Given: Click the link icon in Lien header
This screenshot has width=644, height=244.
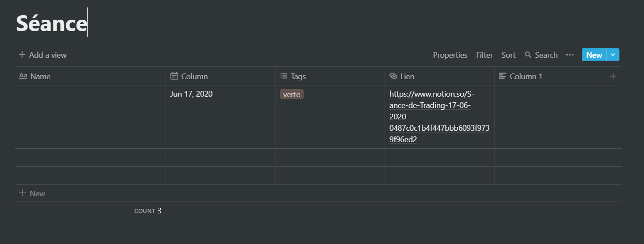Looking at the screenshot, I should (x=393, y=76).
